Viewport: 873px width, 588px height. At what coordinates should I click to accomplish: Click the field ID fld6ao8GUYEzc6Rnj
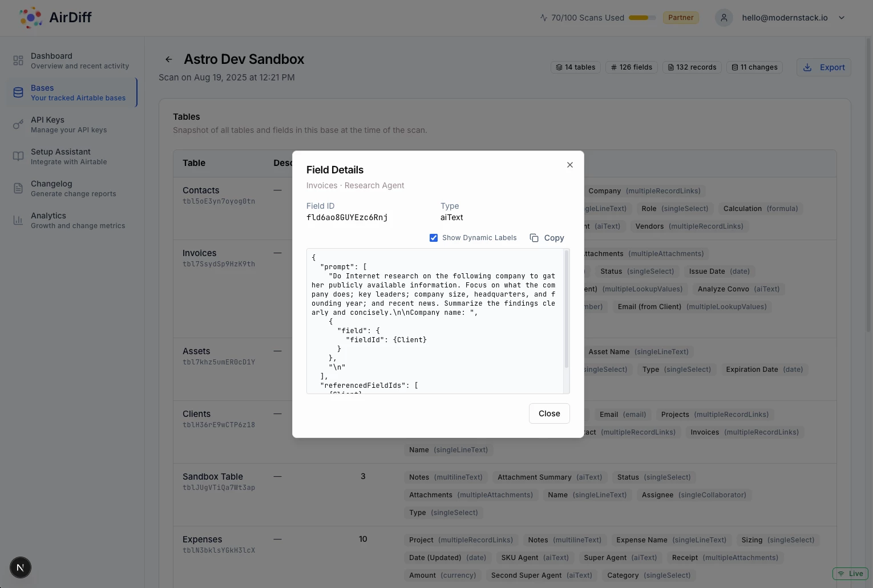(x=347, y=217)
